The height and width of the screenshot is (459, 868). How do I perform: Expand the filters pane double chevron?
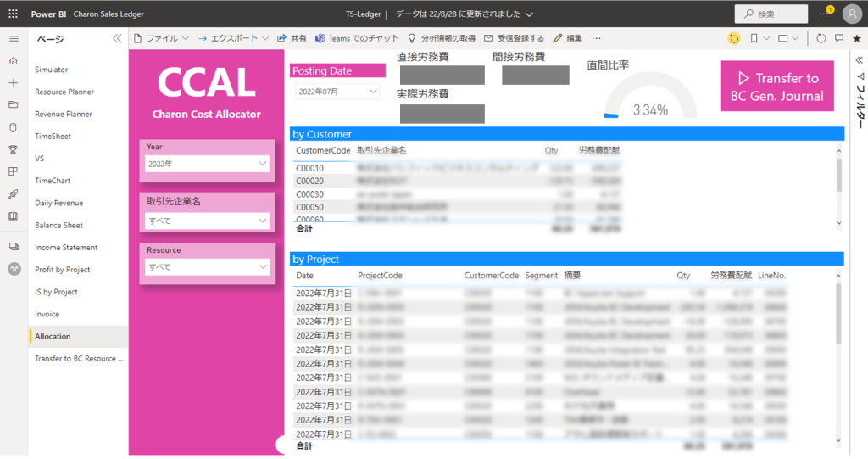860,60
